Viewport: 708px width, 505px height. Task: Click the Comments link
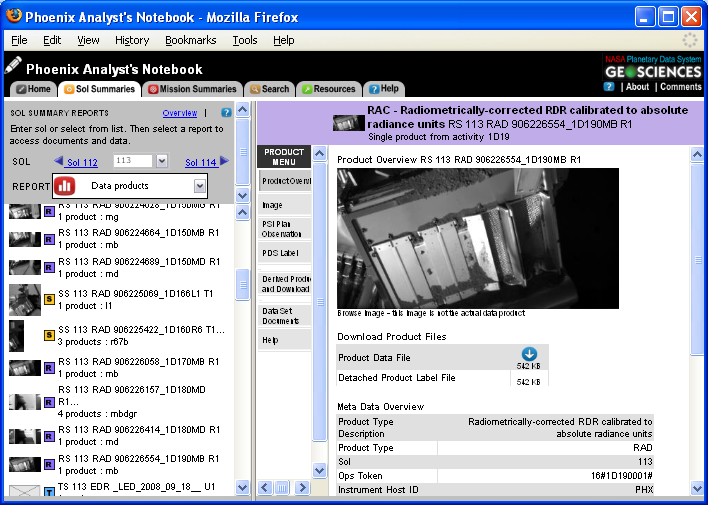(x=681, y=87)
